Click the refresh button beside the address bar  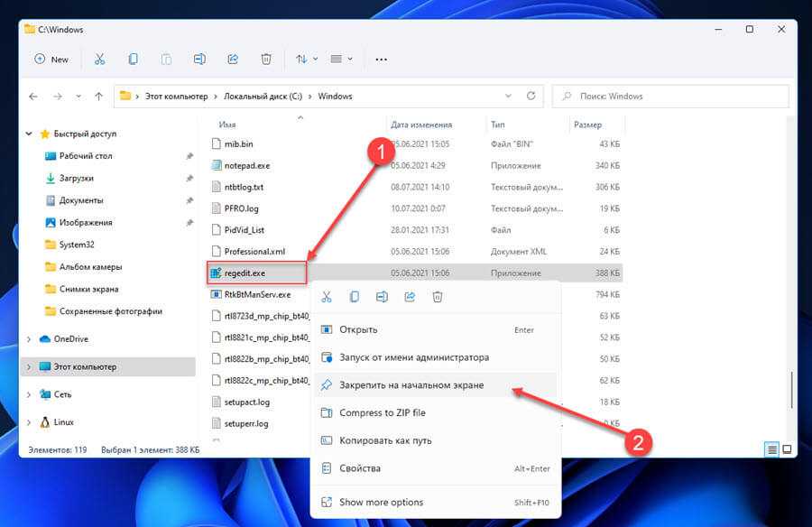tap(533, 97)
